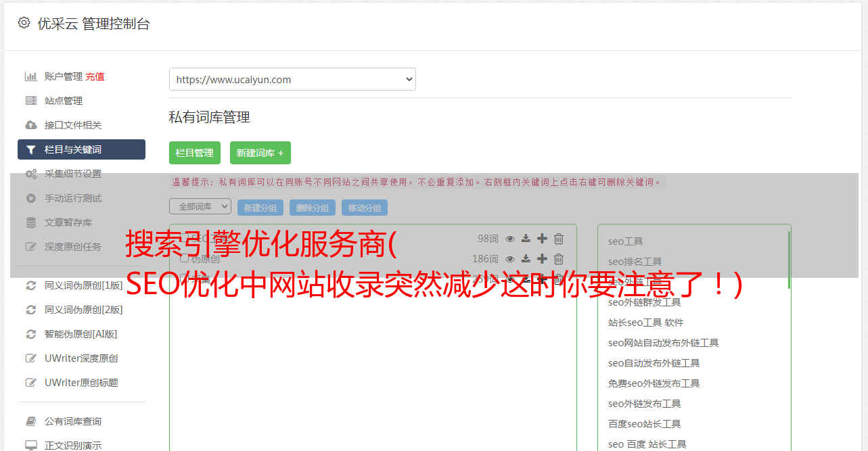This screenshot has width=868, height=451.
Task: Click the 98词 count label
Action: tap(488, 239)
